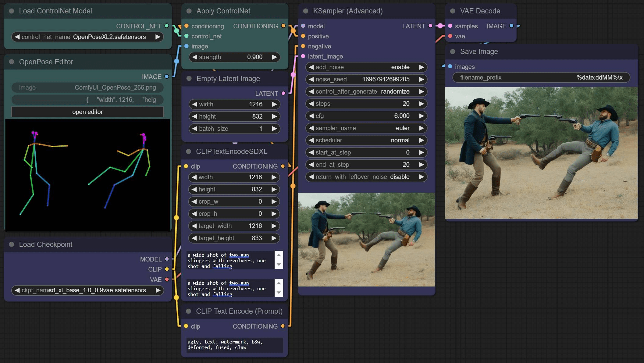Image resolution: width=644 pixels, height=363 pixels.
Task: Click the latent_image input socket
Action: click(303, 56)
